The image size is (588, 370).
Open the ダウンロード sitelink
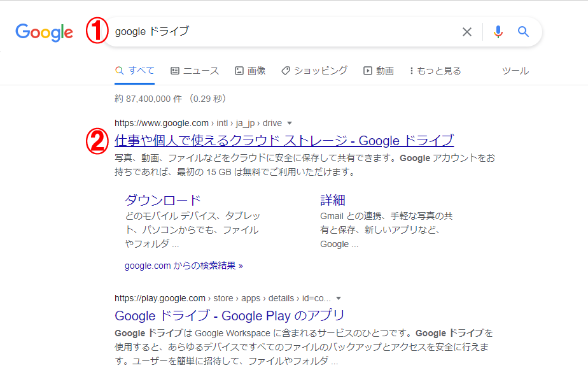[x=163, y=200]
